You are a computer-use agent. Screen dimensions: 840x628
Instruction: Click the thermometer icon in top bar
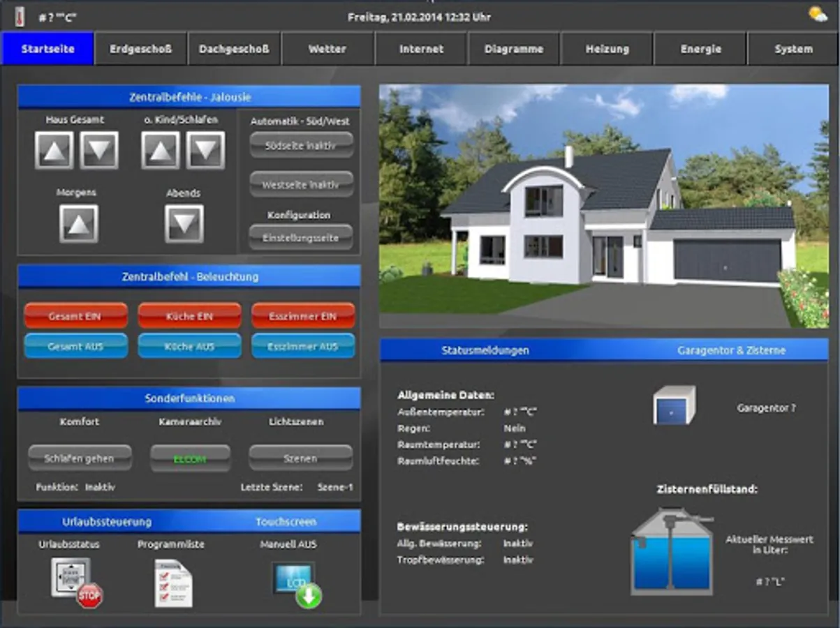click(19, 15)
